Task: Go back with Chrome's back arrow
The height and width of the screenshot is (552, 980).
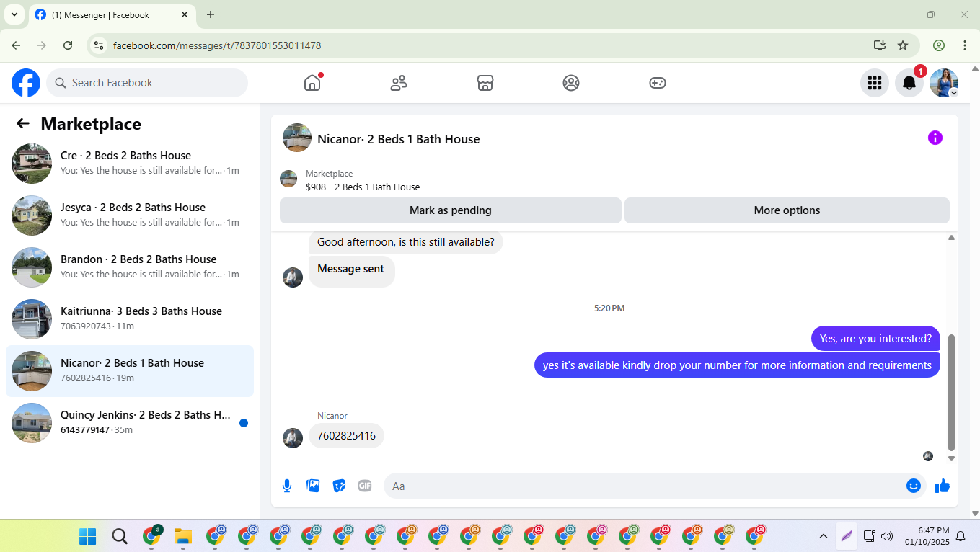Action: pos(16,45)
